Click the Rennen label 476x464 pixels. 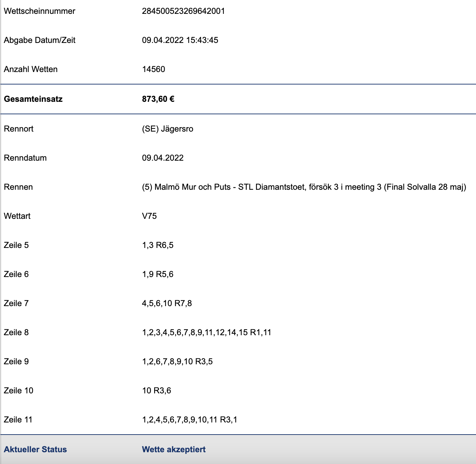18,187
